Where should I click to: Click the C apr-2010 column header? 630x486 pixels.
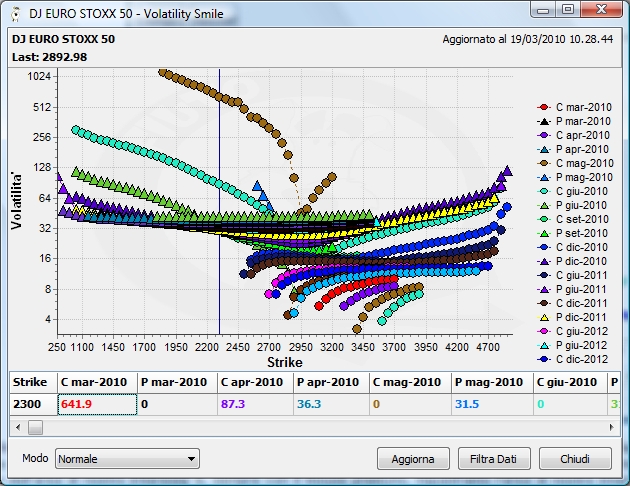pos(255,382)
